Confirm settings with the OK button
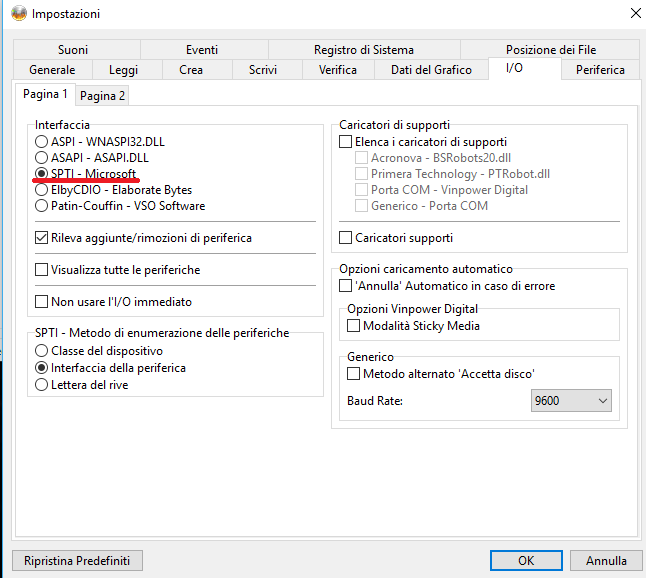This screenshot has height=578, width=646. 526,560
